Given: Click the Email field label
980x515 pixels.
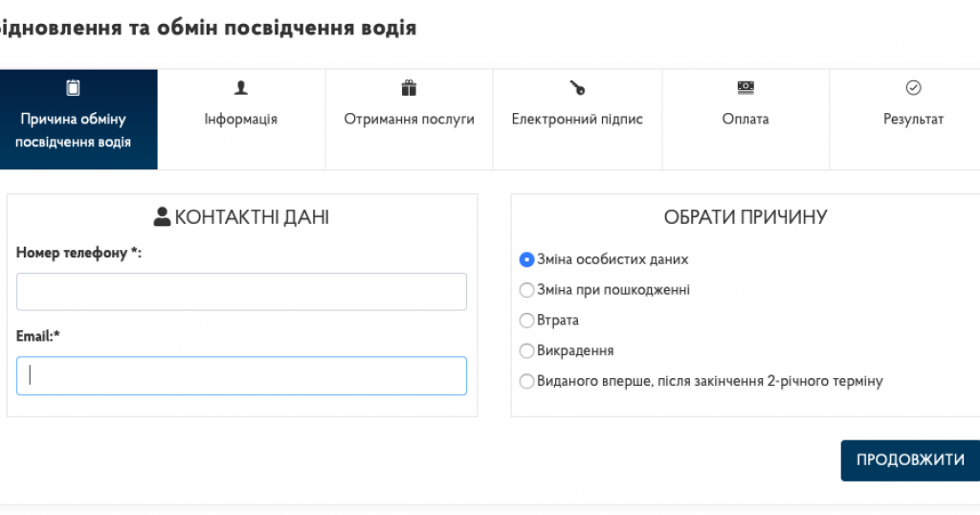Looking at the screenshot, I should tap(37, 336).
